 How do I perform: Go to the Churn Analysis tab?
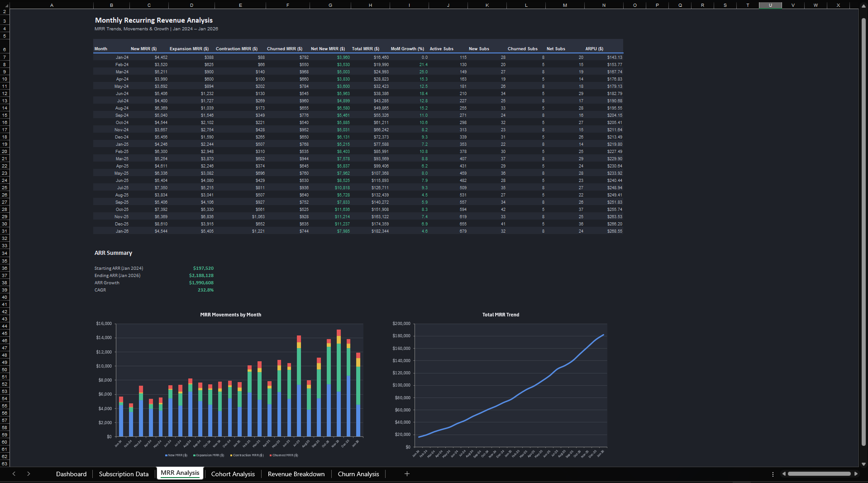point(358,474)
